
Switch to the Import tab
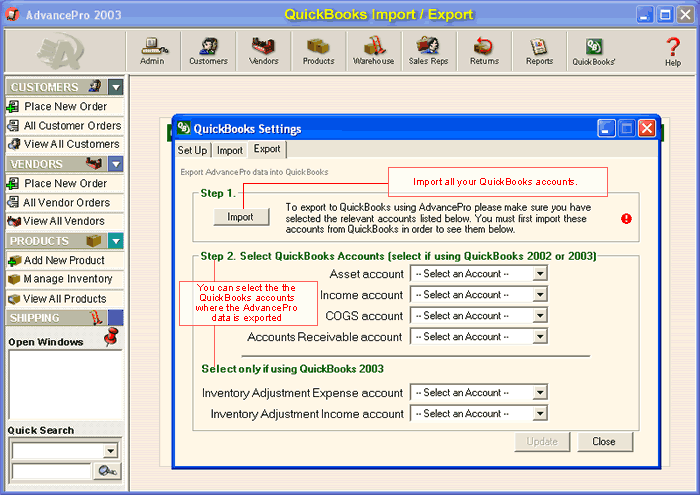click(x=230, y=150)
